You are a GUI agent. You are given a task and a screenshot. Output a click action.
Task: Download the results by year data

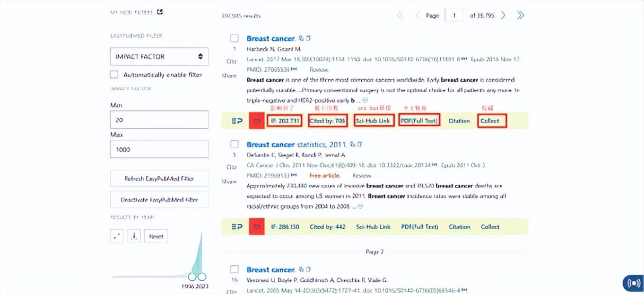point(134,236)
